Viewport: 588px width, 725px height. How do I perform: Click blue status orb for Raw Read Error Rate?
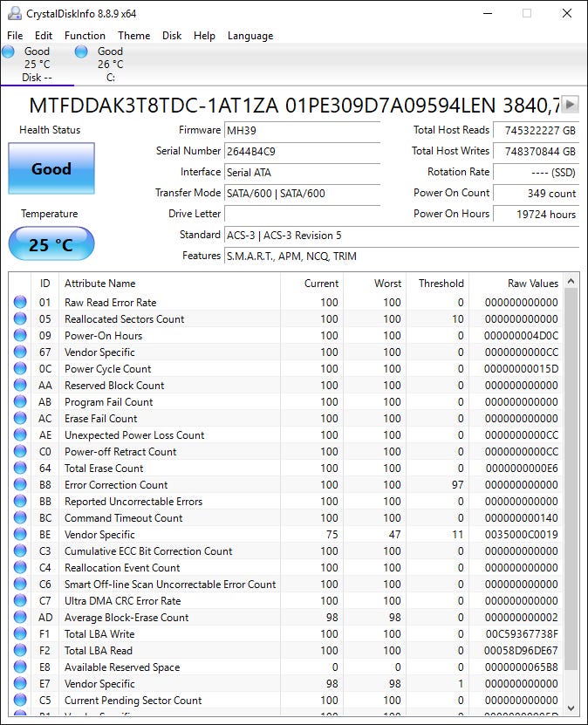pos(20,302)
